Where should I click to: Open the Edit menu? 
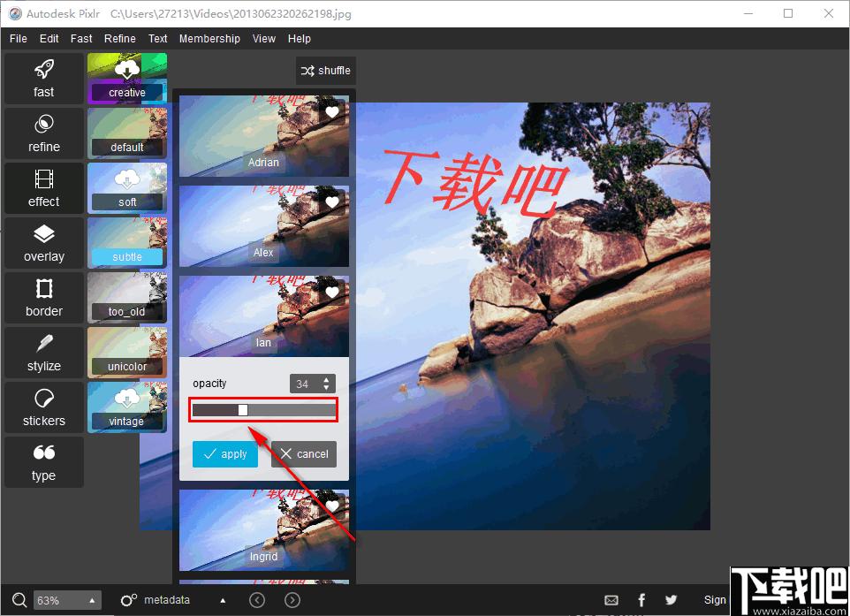point(49,39)
